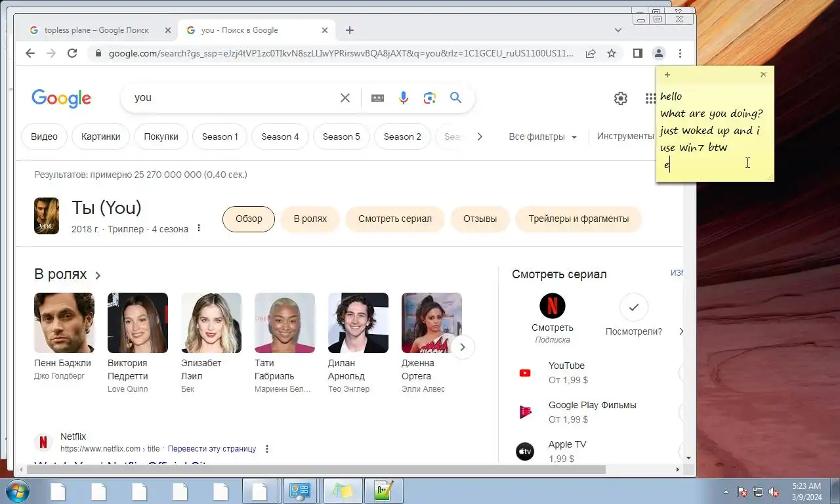Click the Google logo
The image size is (840, 504).
(61, 98)
